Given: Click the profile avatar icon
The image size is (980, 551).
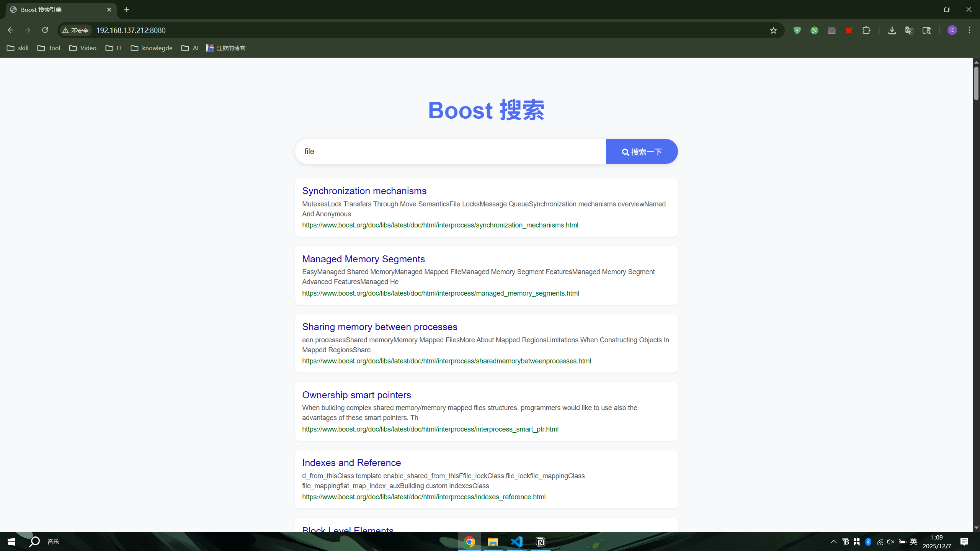Looking at the screenshot, I should [952, 30].
